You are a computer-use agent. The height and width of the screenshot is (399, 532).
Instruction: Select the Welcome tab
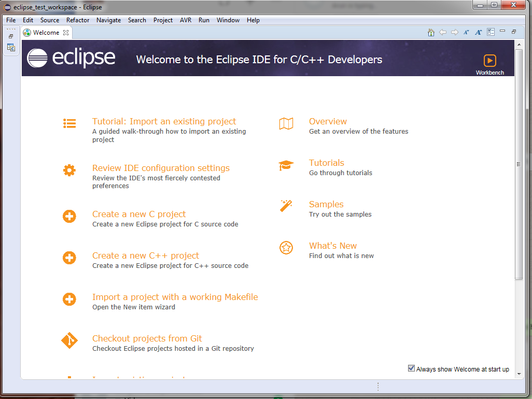point(46,33)
